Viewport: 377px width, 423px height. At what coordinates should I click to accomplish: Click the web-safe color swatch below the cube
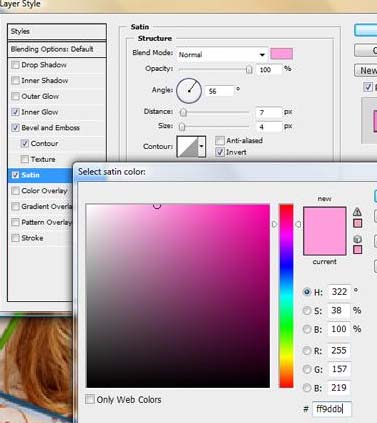click(357, 249)
